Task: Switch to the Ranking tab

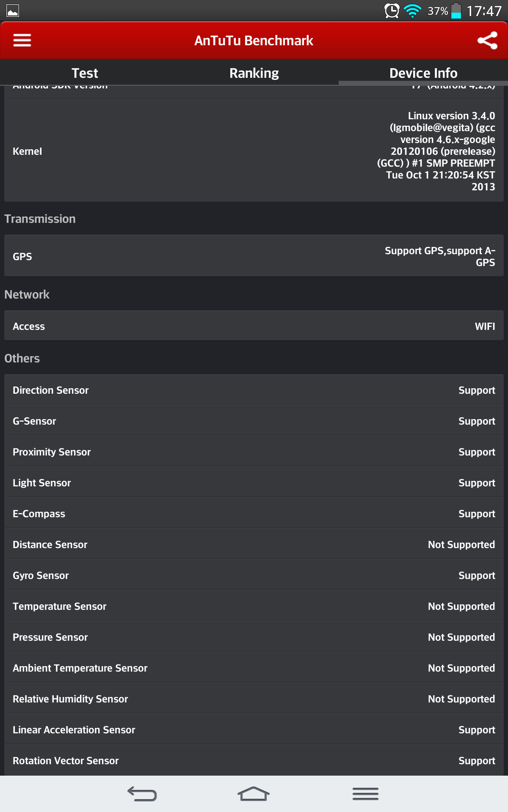Action: coord(254,73)
